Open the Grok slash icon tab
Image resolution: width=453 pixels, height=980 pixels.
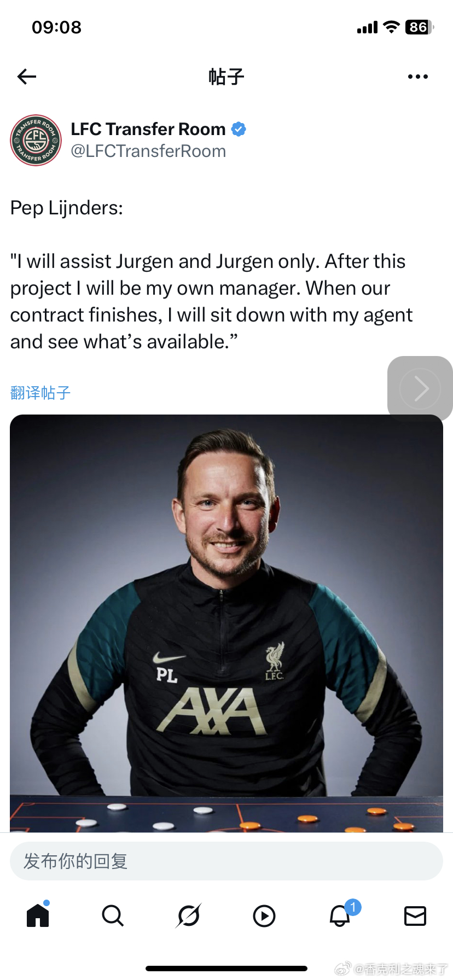(189, 915)
